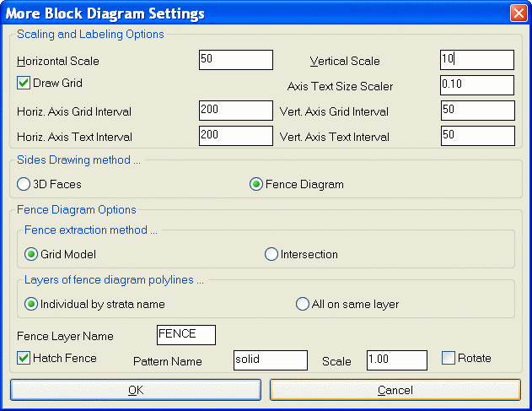The height and width of the screenshot is (411, 532).
Task: Click the Horizontal Scale input field
Action: [x=236, y=60]
